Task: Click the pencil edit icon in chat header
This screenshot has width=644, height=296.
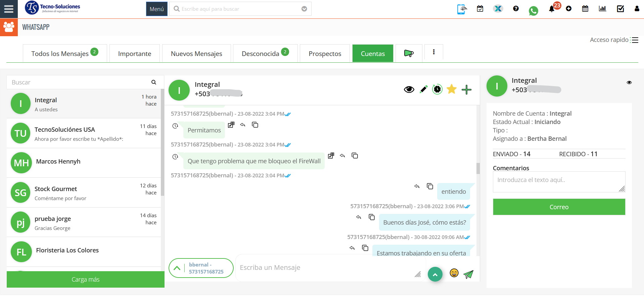Action: 423,89
